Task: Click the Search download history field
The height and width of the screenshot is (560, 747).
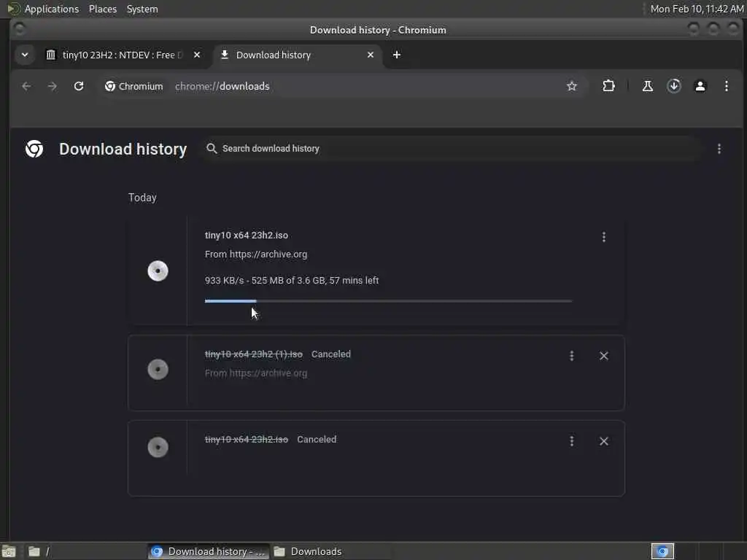Action: tap(450, 149)
